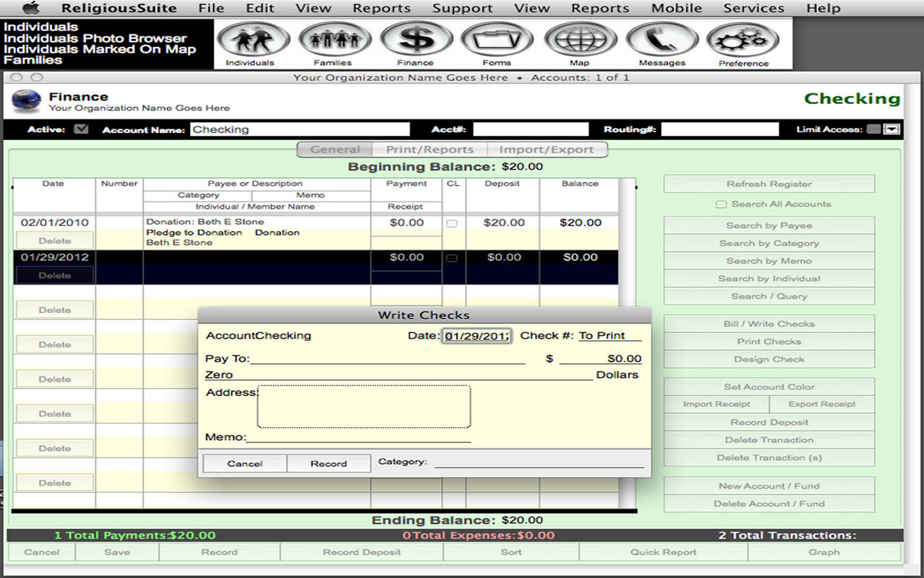Check the CL box for 02/01/2010 row
Screen dimensions: 924x578
452,223
